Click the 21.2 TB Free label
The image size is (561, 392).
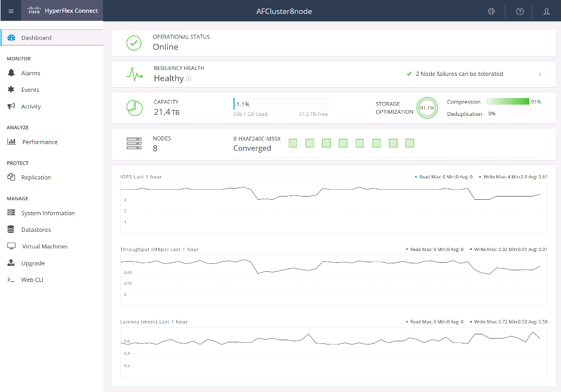point(313,114)
